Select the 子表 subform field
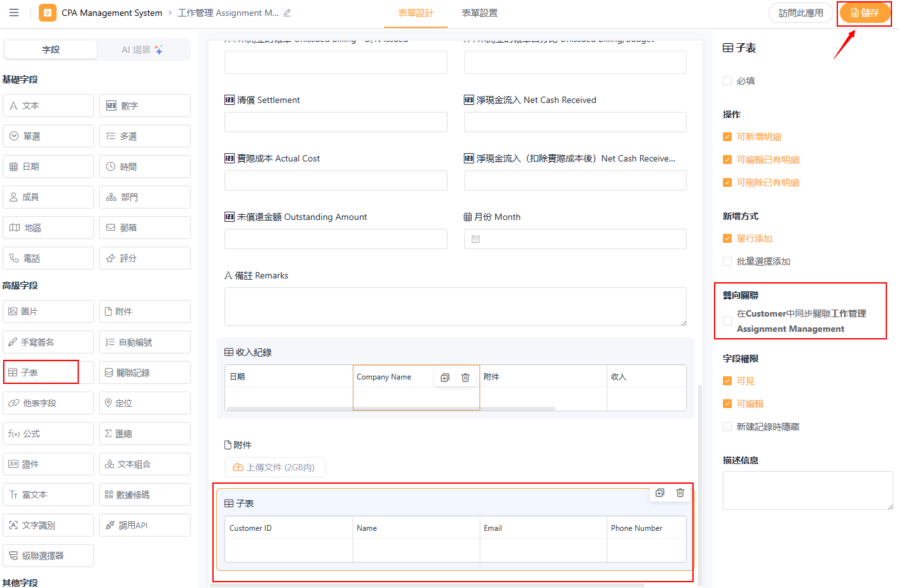 point(41,373)
